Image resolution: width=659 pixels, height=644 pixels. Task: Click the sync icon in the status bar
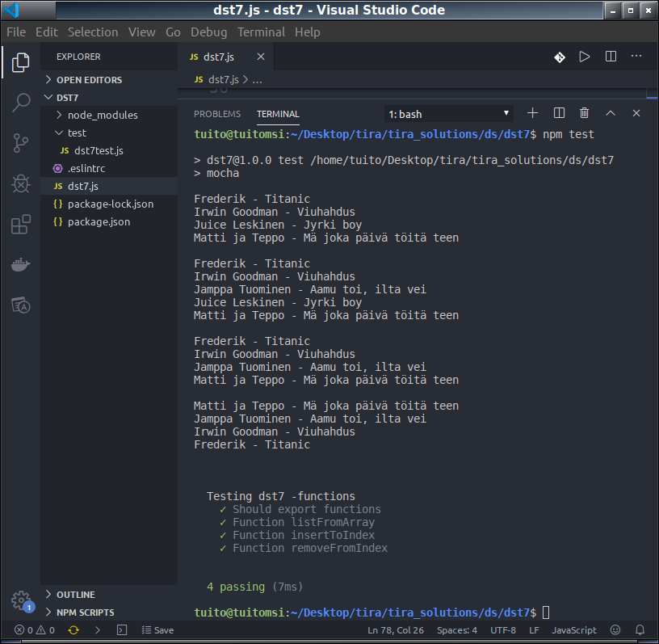point(73,630)
